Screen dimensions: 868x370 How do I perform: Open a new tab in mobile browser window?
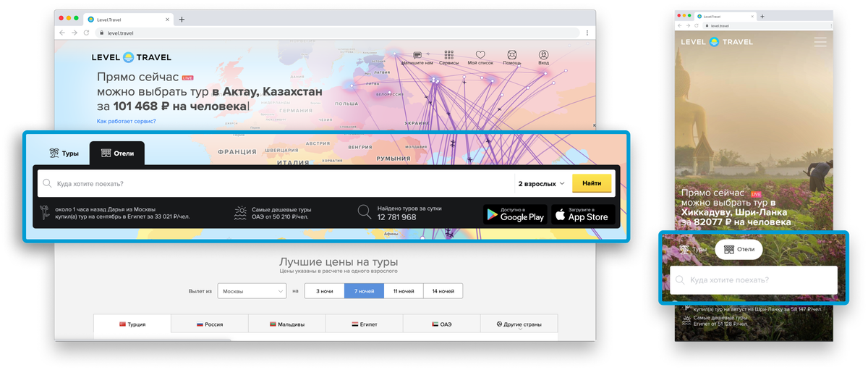point(762,16)
